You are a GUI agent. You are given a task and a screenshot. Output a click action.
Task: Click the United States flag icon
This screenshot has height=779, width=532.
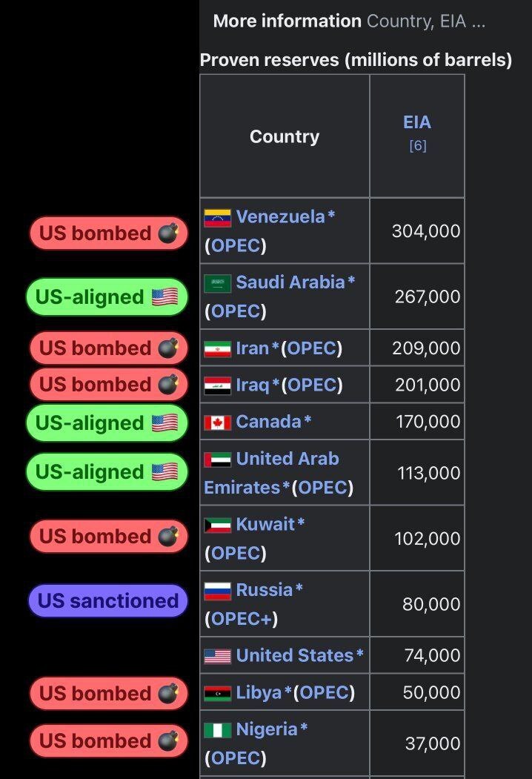[218, 656]
